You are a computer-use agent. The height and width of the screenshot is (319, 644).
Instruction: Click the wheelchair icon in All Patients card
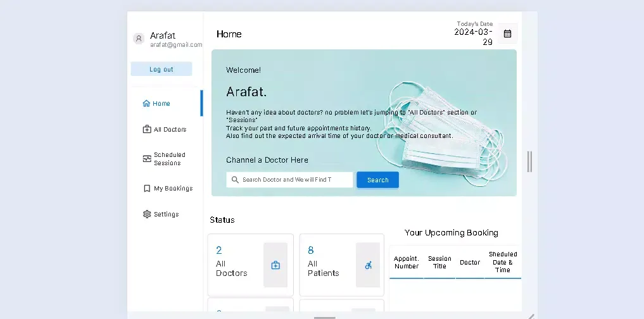368,265
